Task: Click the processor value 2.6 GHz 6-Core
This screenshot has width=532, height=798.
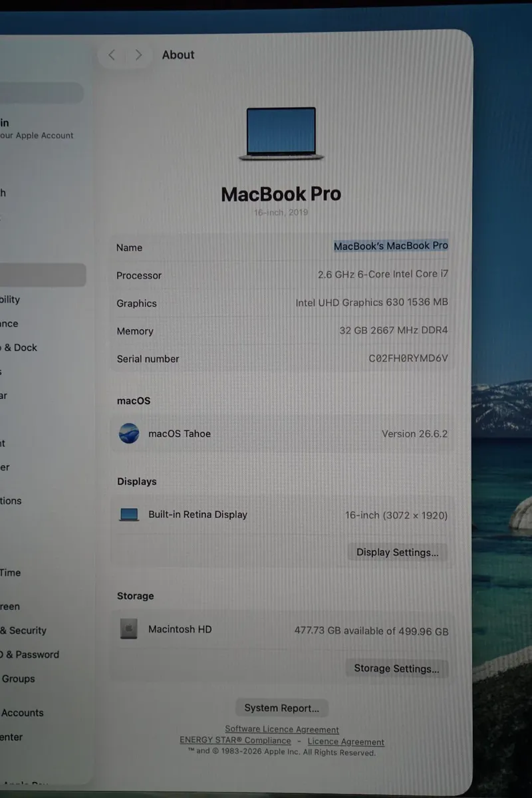Action: [x=383, y=274]
